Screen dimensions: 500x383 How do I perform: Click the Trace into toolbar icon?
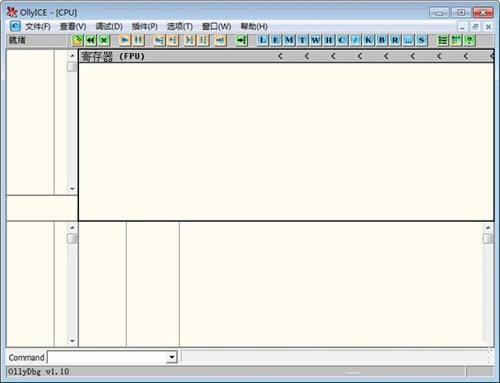pos(189,40)
